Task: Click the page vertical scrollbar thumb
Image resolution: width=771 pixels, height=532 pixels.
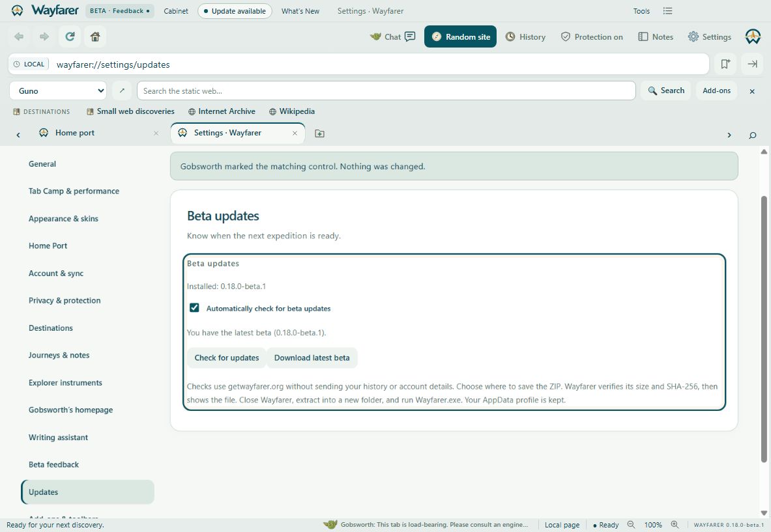Action: tap(764, 329)
